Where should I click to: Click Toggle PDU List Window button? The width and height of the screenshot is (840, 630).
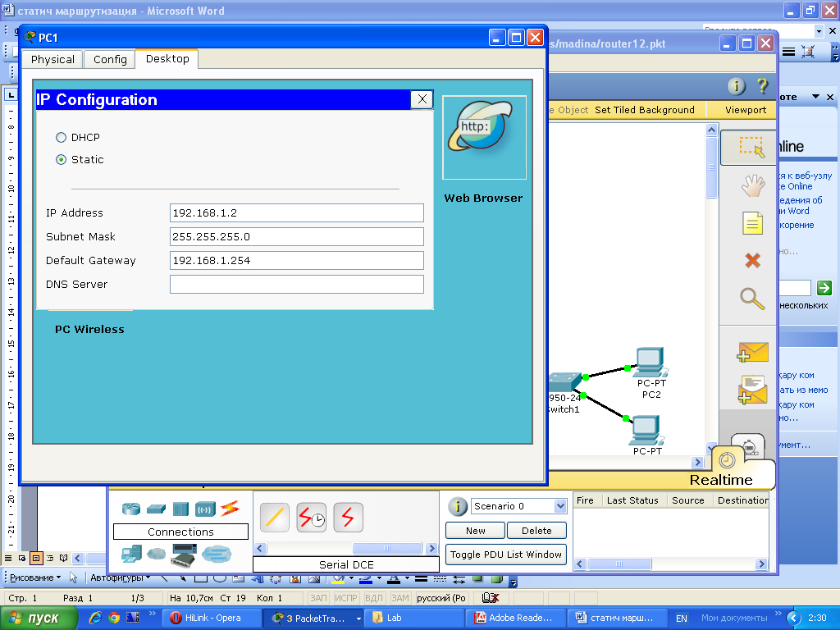(x=505, y=555)
